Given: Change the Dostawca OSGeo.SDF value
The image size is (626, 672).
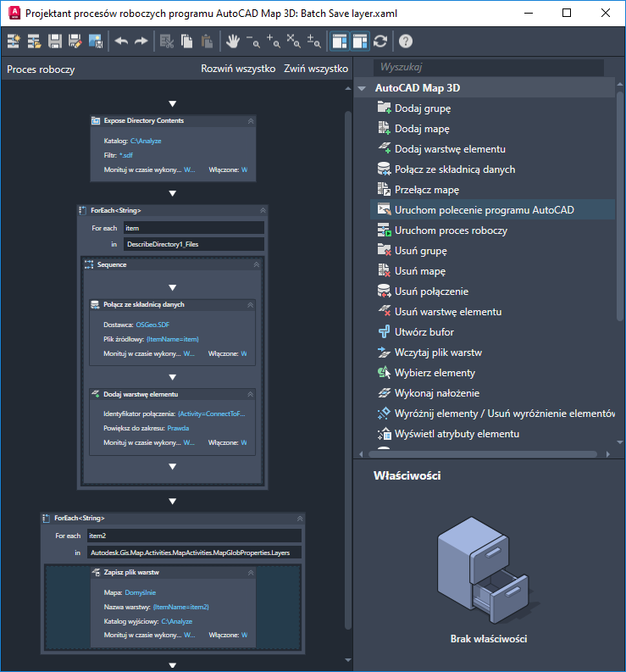Looking at the screenshot, I should coord(152,325).
